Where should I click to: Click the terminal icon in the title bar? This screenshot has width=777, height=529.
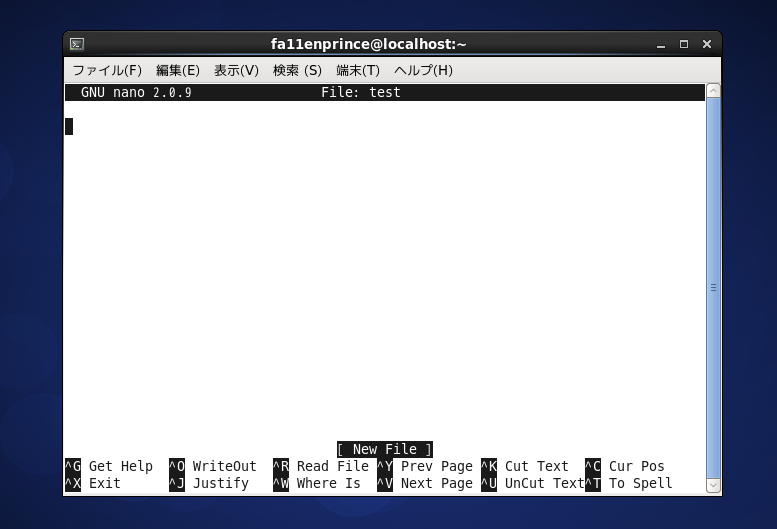tap(77, 44)
